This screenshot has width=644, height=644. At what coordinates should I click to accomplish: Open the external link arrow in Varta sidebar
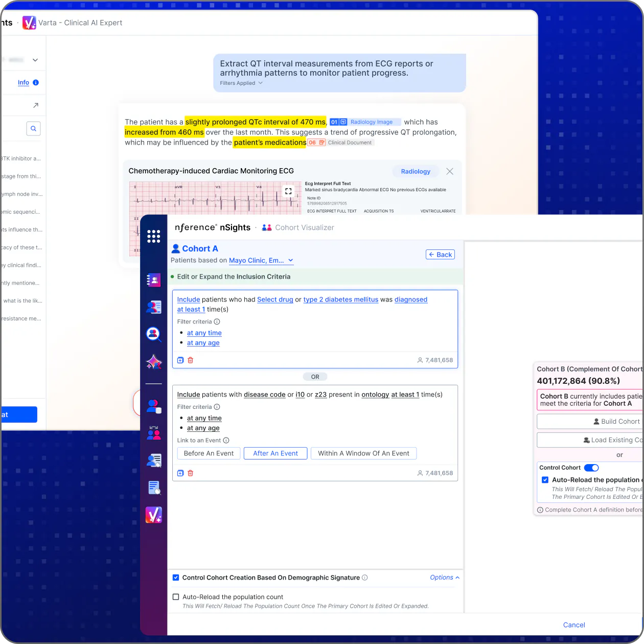point(35,105)
